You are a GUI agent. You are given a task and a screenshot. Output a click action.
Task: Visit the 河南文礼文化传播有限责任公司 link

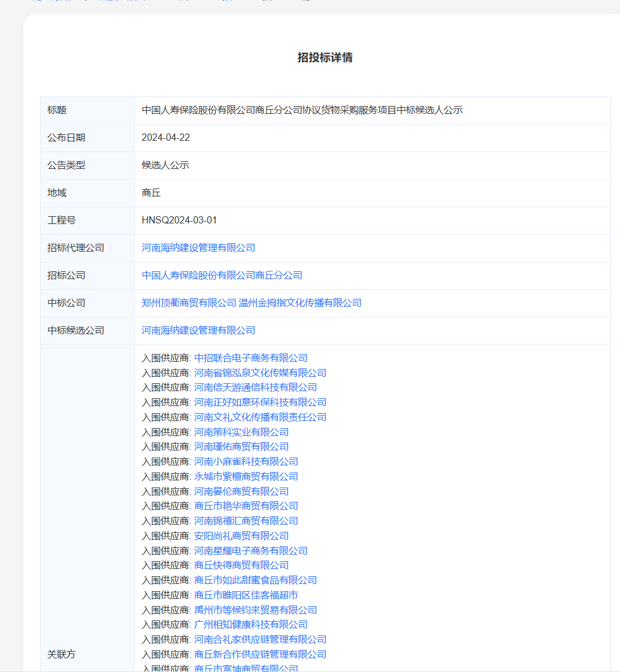(260, 417)
